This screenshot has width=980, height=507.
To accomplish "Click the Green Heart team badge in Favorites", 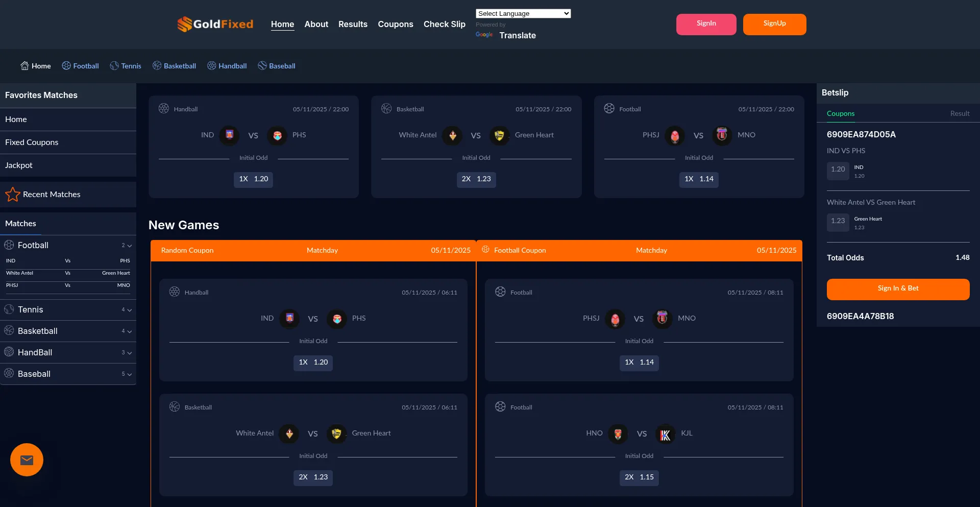I will 499,135.
